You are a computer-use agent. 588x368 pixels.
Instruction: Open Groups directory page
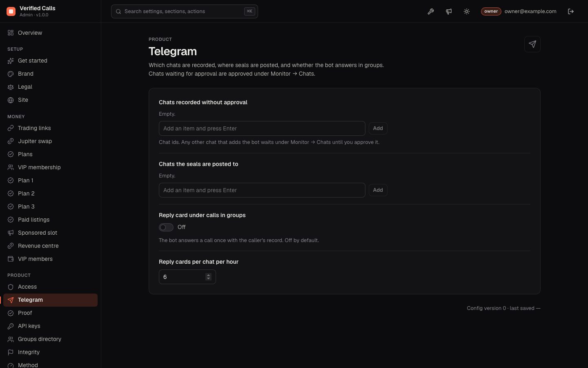point(50,339)
